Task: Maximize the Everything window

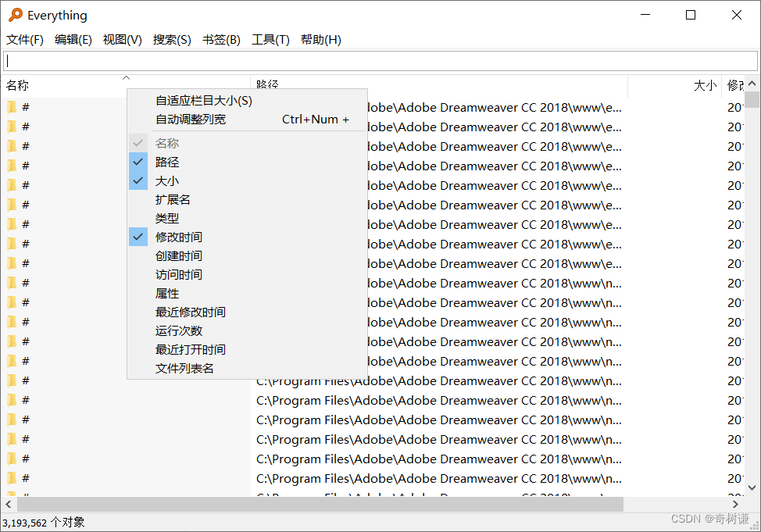Action: pos(691,15)
